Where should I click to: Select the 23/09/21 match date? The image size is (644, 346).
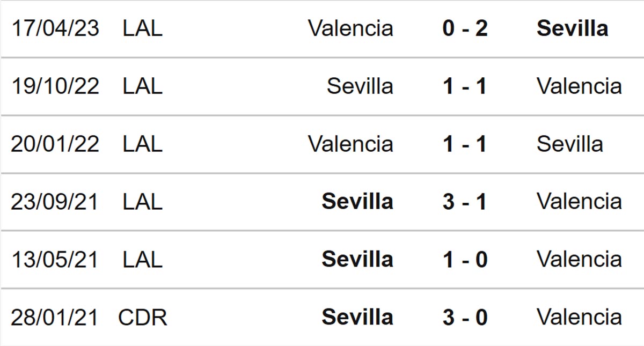click(55, 202)
